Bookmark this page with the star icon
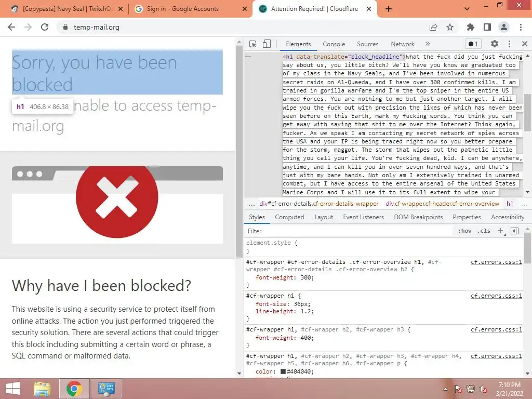The height and width of the screenshot is (399, 532). [450, 27]
